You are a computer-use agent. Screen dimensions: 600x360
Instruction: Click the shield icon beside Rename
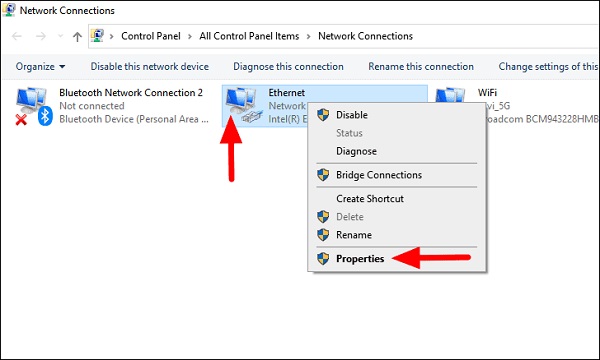click(323, 235)
